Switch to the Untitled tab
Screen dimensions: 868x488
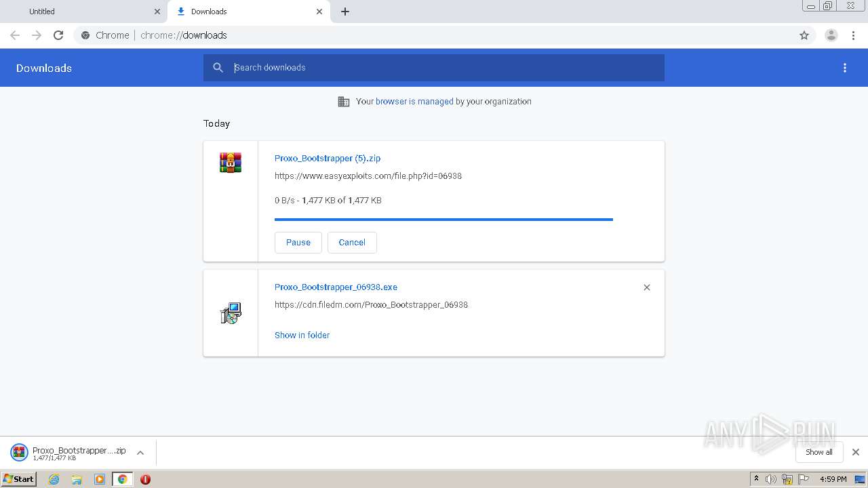84,12
